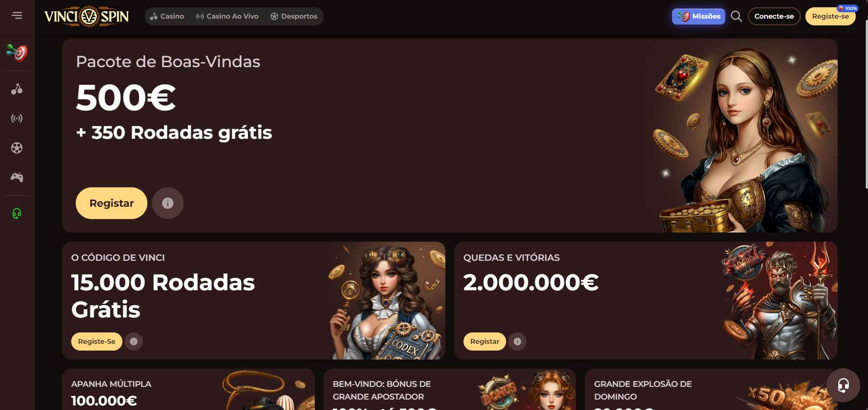Click the search magnifier icon
868x410 pixels.
click(736, 16)
